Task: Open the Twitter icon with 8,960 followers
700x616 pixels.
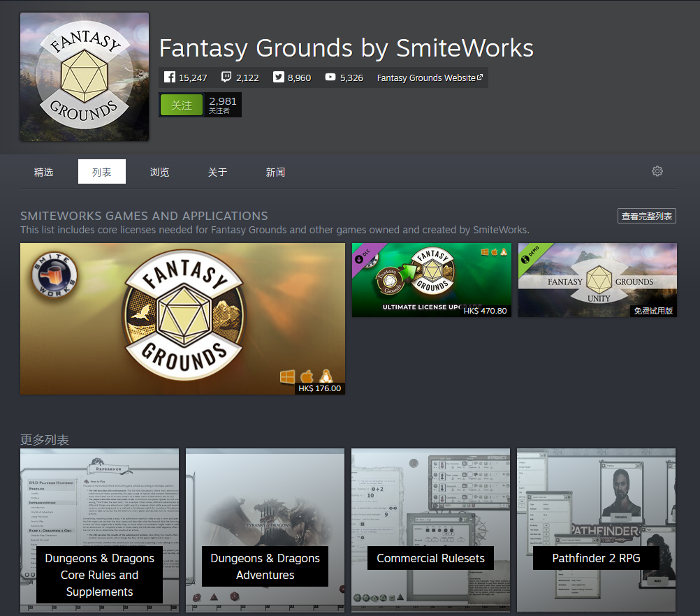Action: 279,78
